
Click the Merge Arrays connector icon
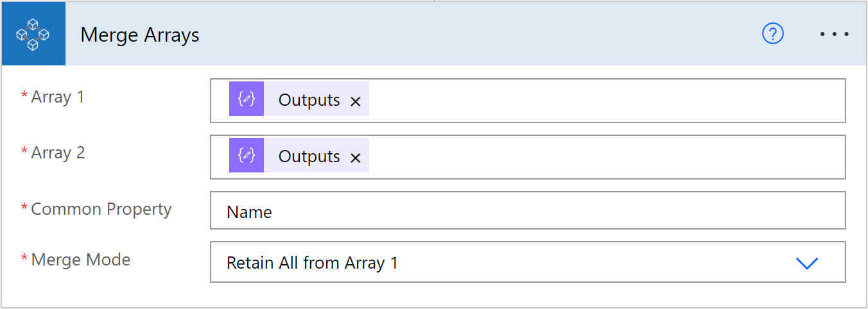pyautogui.click(x=33, y=34)
